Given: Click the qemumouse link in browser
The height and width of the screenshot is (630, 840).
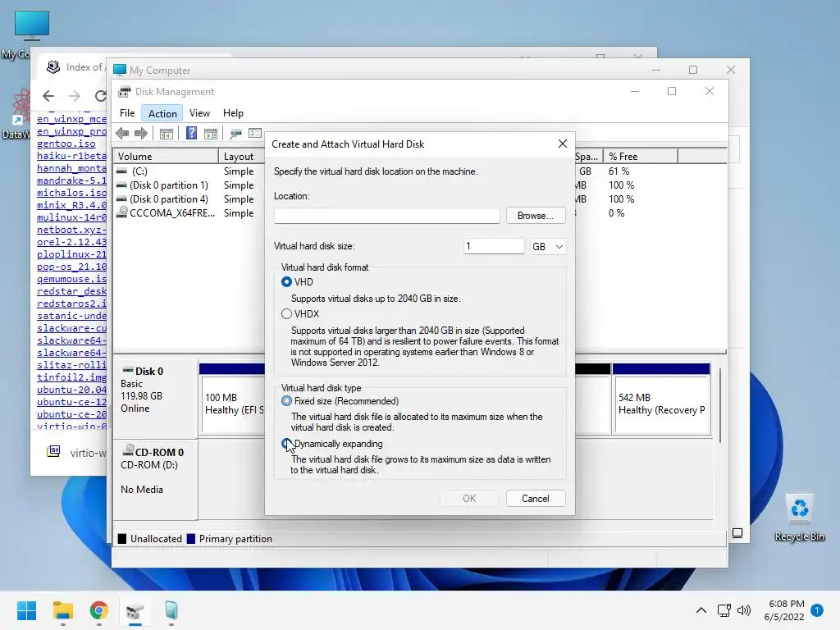Looking at the screenshot, I should coord(71,279).
